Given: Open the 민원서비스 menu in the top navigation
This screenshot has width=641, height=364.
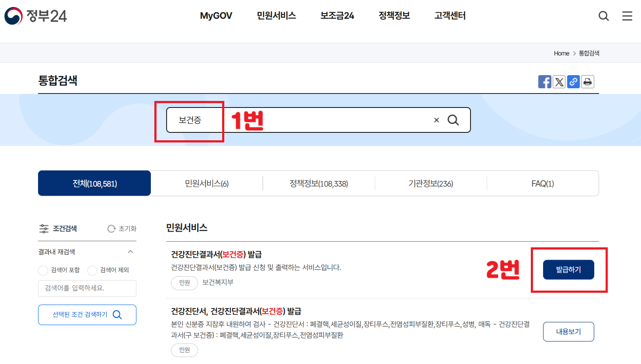Looking at the screenshot, I should (x=276, y=16).
